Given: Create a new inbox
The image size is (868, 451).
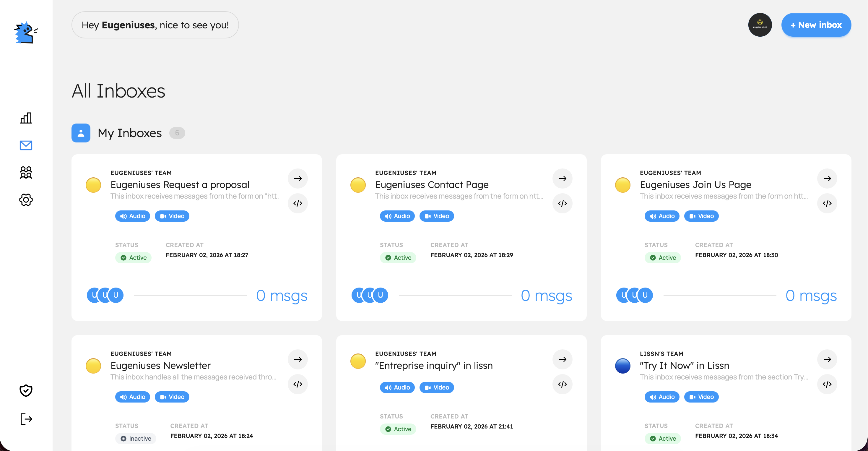Looking at the screenshot, I should pos(816,25).
